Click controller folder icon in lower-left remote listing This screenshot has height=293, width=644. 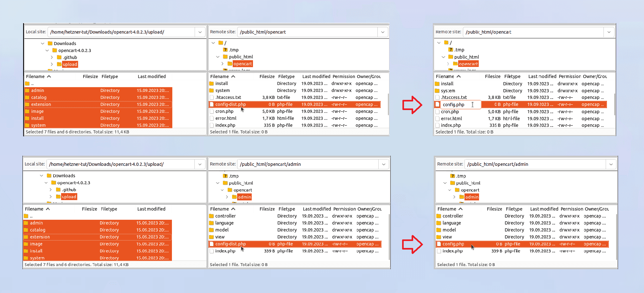[212, 216]
